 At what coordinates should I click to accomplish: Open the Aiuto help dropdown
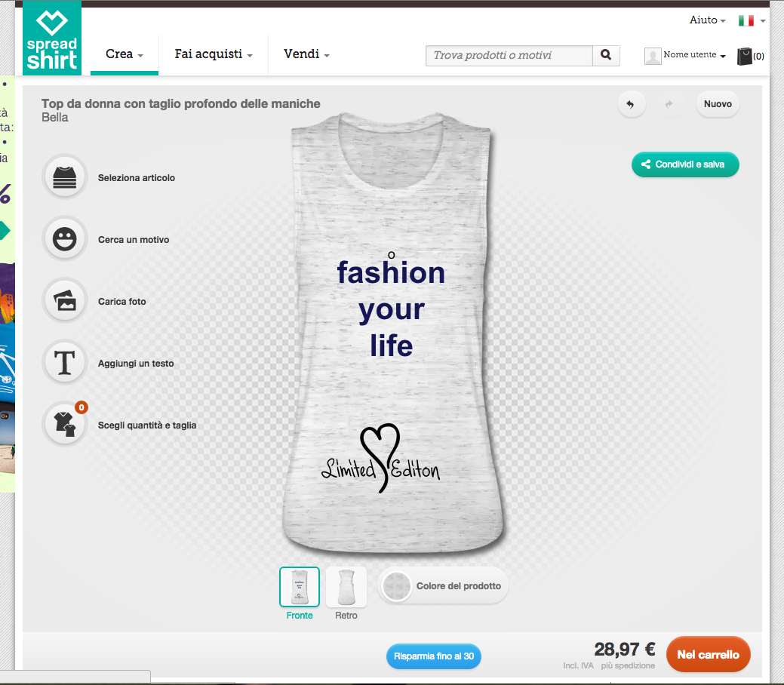(707, 20)
